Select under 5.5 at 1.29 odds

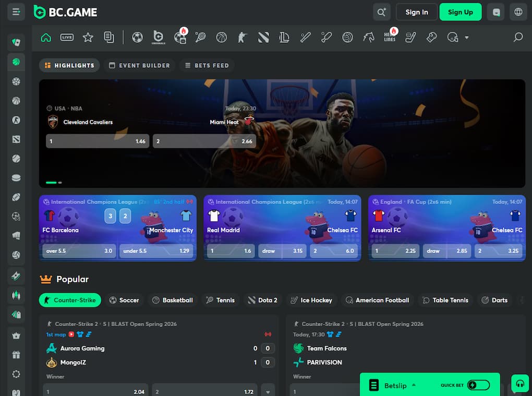click(156, 251)
